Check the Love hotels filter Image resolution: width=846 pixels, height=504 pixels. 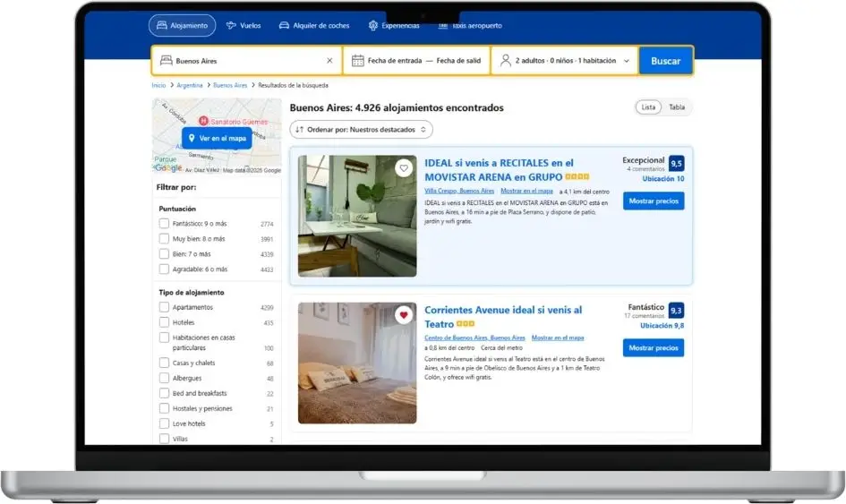pos(164,423)
